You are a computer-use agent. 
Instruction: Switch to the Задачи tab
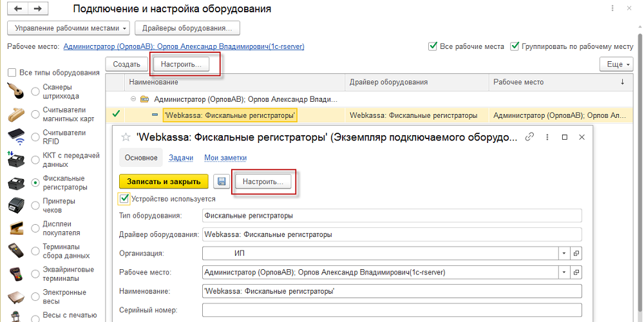182,158
